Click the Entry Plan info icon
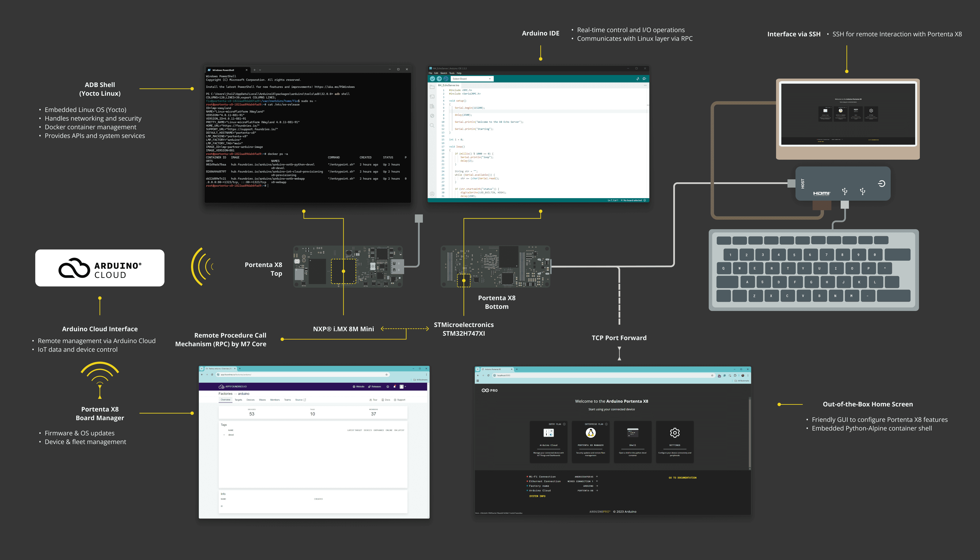The width and height of the screenshot is (980, 560). pyautogui.click(x=564, y=424)
